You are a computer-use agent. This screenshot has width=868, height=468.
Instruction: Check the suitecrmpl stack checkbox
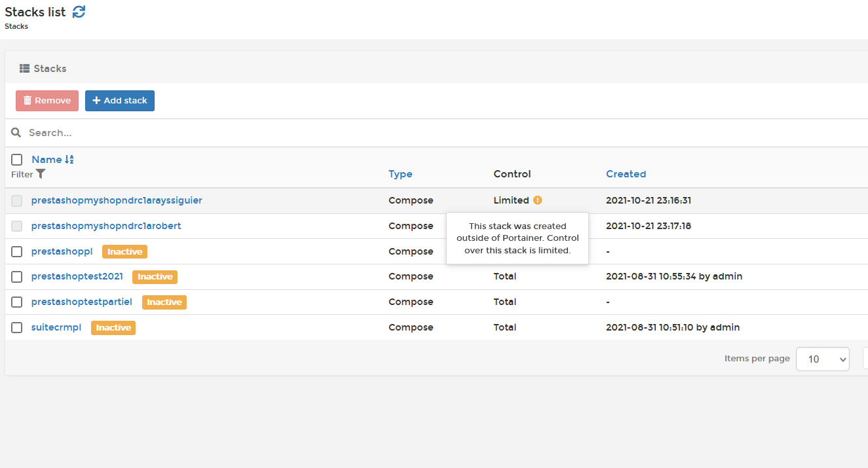point(17,327)
